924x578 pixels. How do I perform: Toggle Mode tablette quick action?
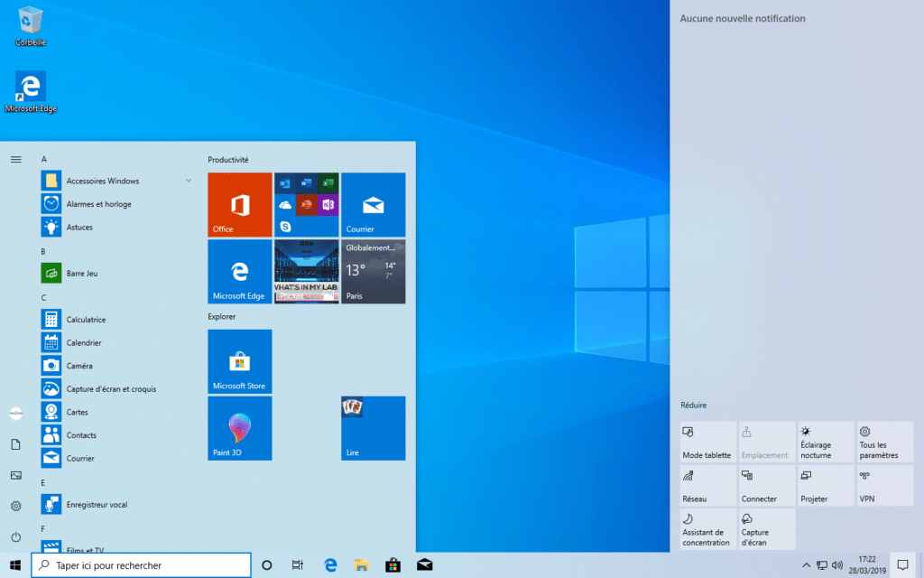pyautogui.click(x=708, y=442)
